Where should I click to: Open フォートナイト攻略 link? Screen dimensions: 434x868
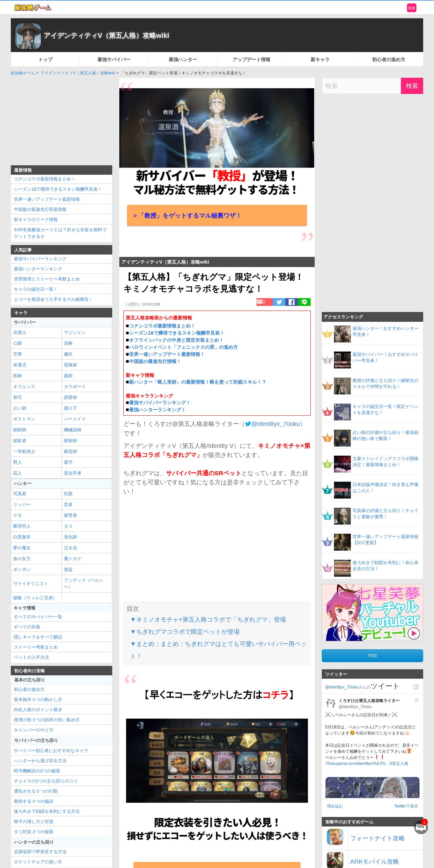pos(377,838)
